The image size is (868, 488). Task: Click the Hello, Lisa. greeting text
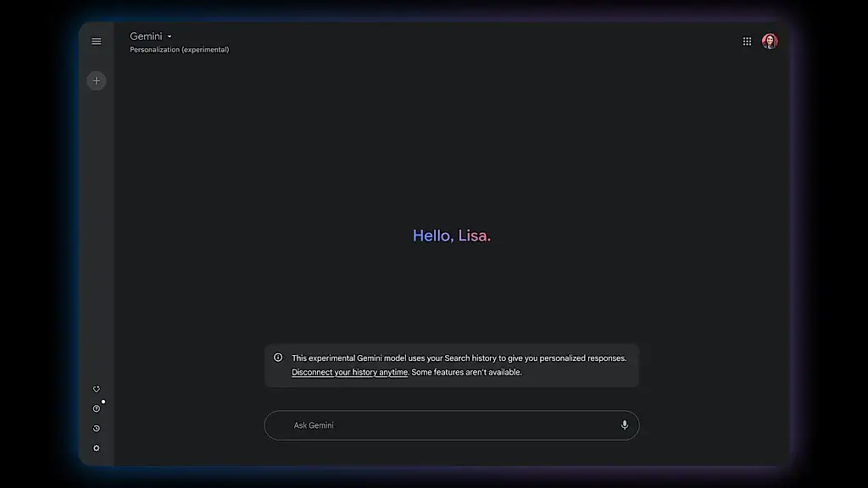point(452,236)
